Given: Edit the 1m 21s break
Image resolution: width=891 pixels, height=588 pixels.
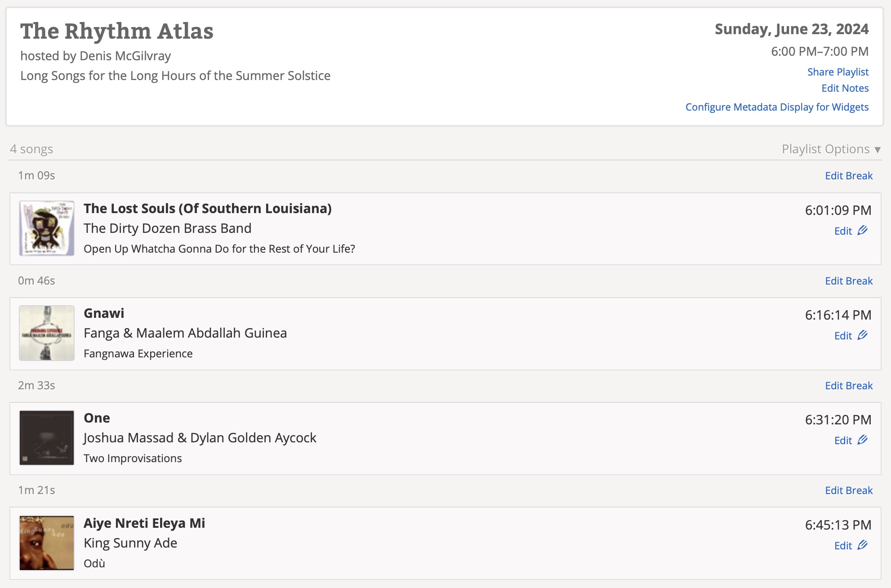Looking at the screenshot, I should [848, 490].
